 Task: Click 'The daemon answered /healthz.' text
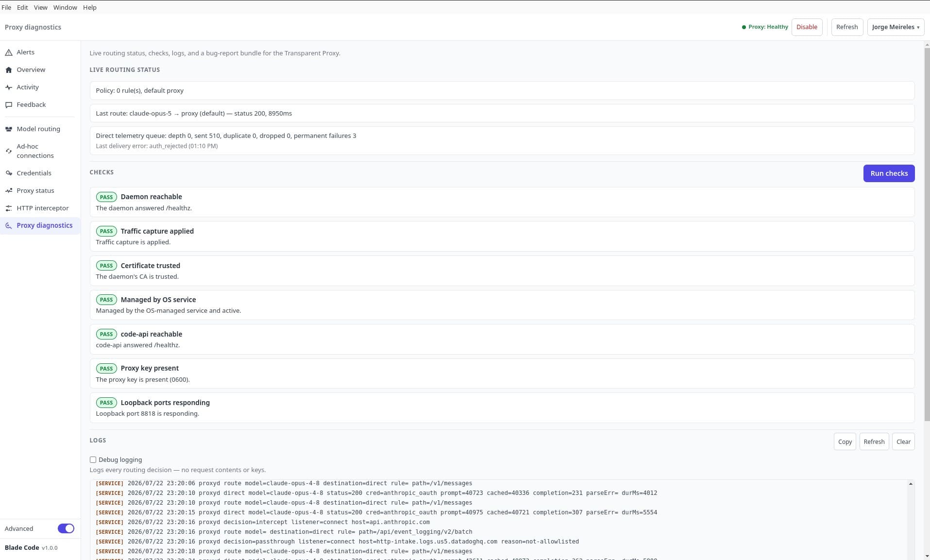coord(144,208)
